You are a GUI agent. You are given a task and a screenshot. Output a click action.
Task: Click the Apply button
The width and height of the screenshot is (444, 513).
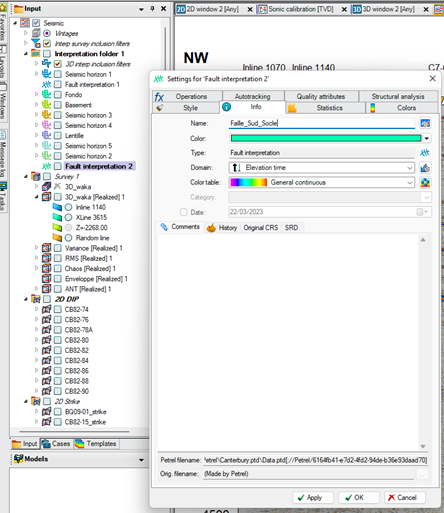[313, 497]
